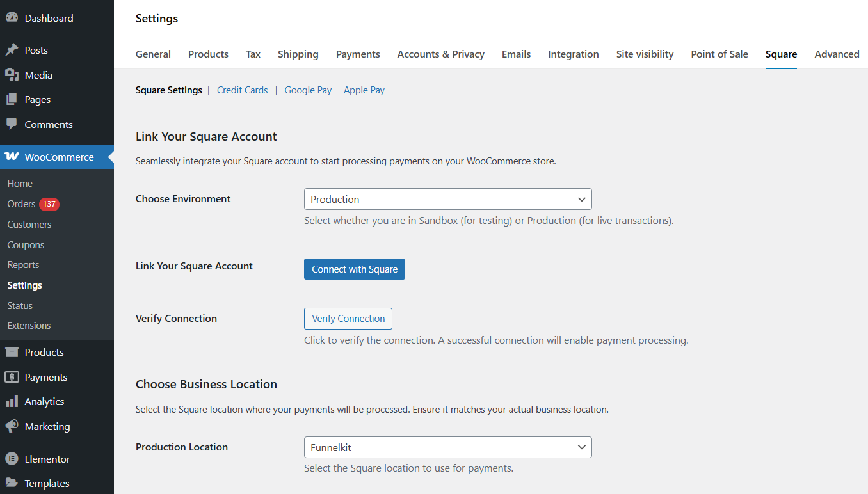Screen dimensions: 868x494
Task: Open the Payments settings tab
Action: point(358,54)
